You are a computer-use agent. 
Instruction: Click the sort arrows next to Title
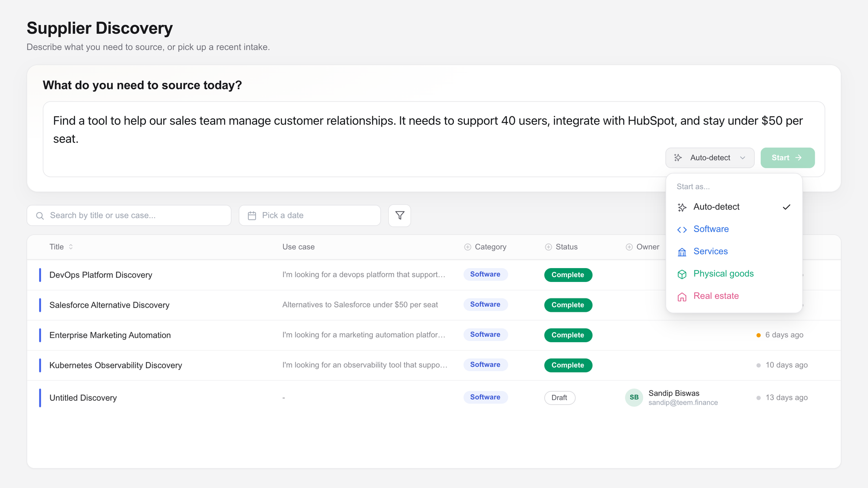tap(71, 247)
